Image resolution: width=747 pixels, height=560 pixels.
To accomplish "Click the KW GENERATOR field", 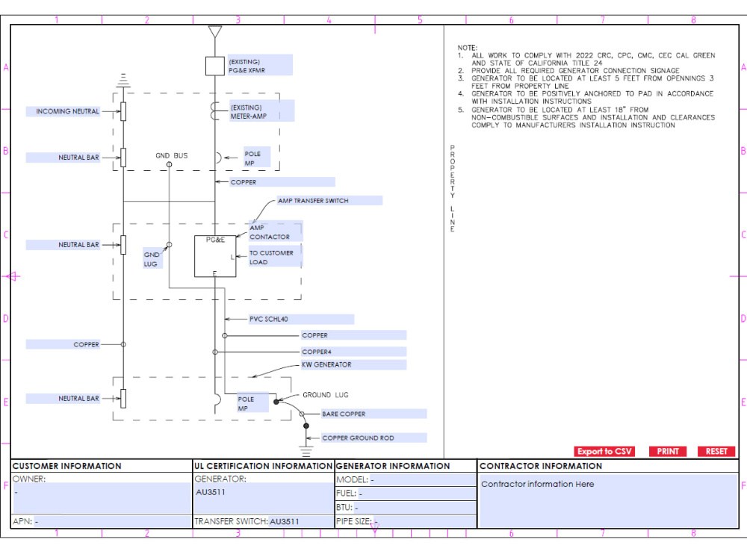I will click(353, 365).
